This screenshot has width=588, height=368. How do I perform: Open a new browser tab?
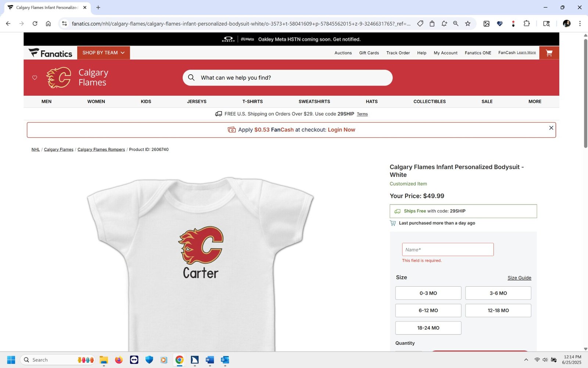coord(98,7)
